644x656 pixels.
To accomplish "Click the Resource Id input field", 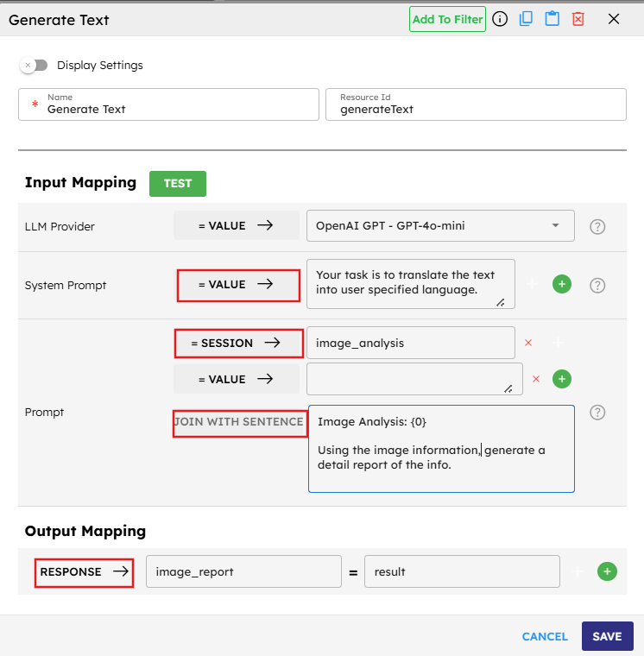I will click(476, 110).
